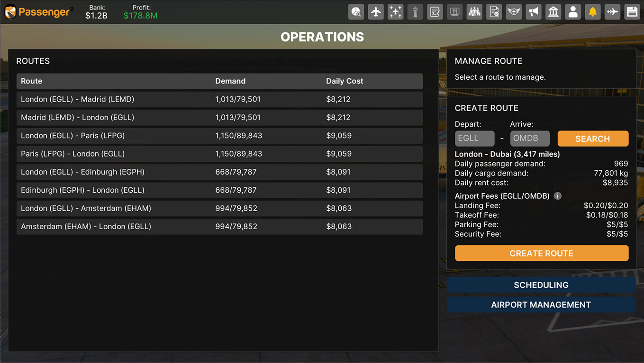
Task: Click the Arrive field showing OMDB
Action: pyautogui.click(x=530, y=139)
